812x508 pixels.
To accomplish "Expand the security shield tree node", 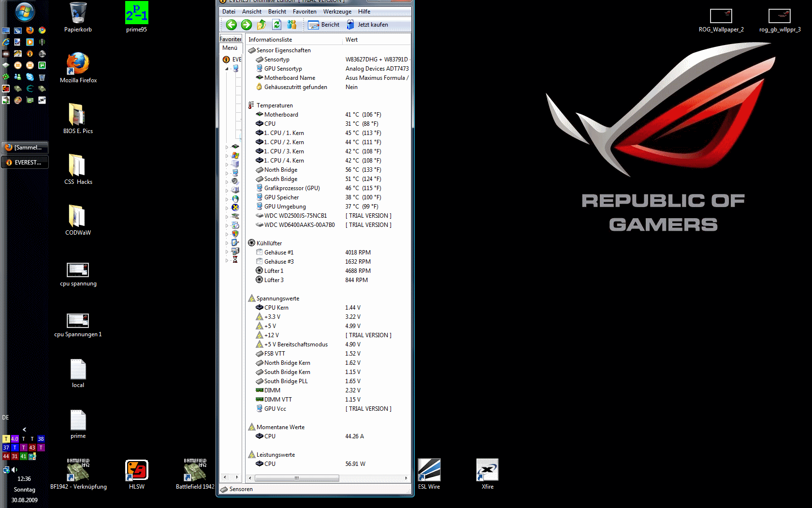I will (227, 234).
